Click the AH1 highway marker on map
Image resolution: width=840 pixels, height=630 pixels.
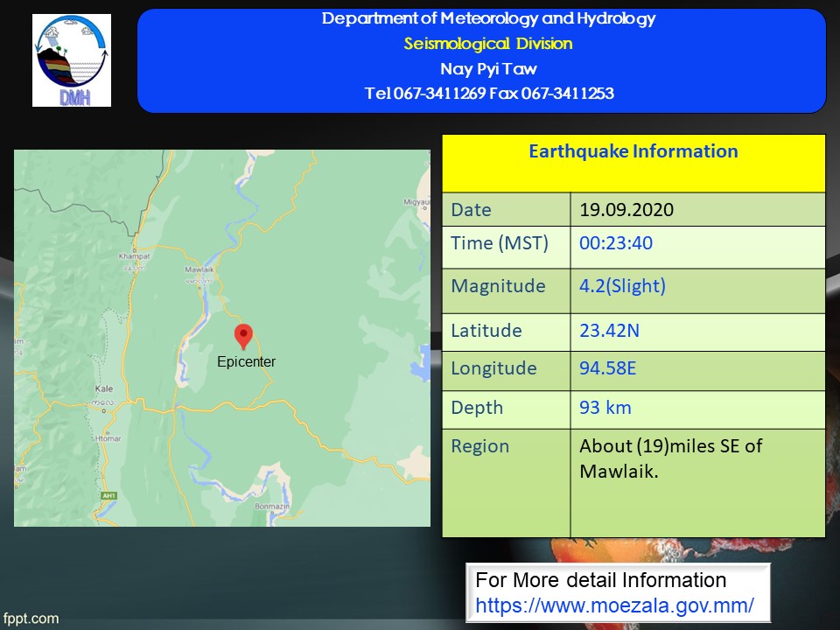pyautogui.click(x=109, y=495)
